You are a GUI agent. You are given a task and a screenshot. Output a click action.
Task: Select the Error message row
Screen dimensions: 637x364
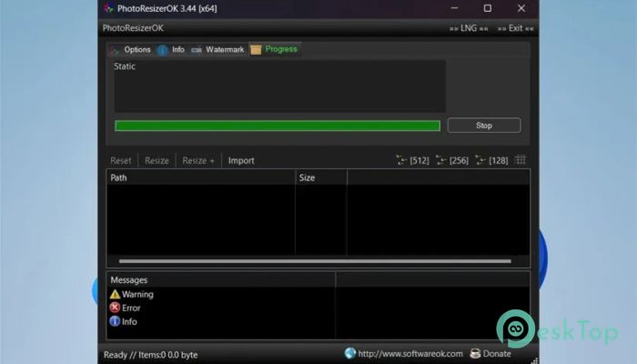click(x=126, y=308)
